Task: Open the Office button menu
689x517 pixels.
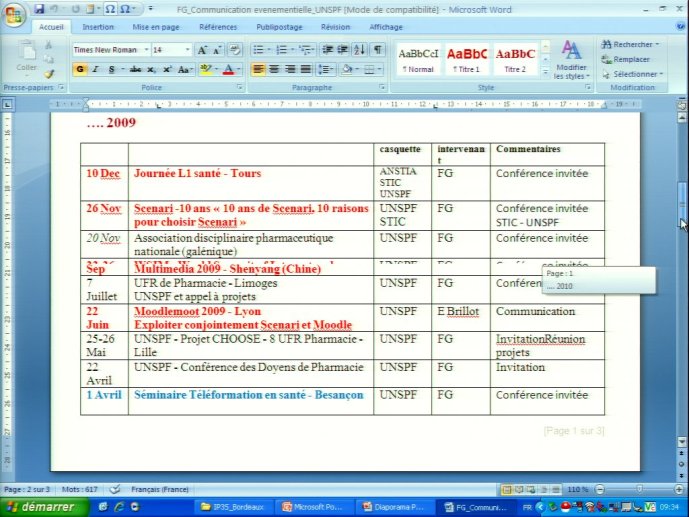Action: coord(13,15)
